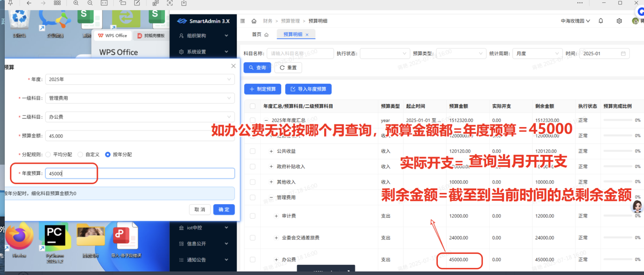Screen dimensions: 644x275
Task: Click the calendar icon in time field
Action: tap(623, 54)
